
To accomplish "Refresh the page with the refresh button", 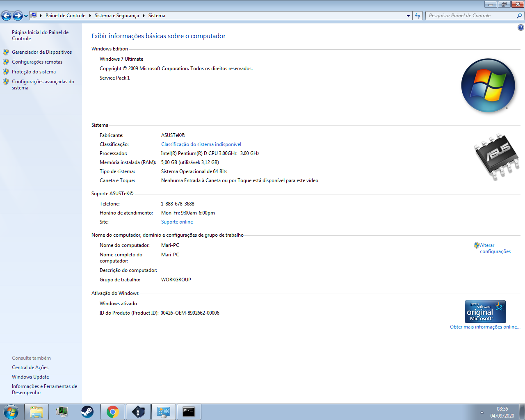I will pos(418,16).
